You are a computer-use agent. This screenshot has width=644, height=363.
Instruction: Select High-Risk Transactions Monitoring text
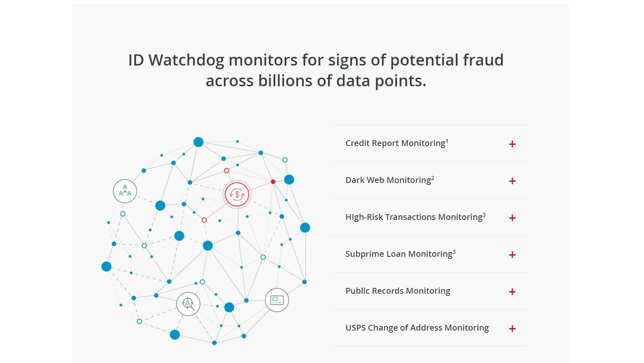(415, 217)
